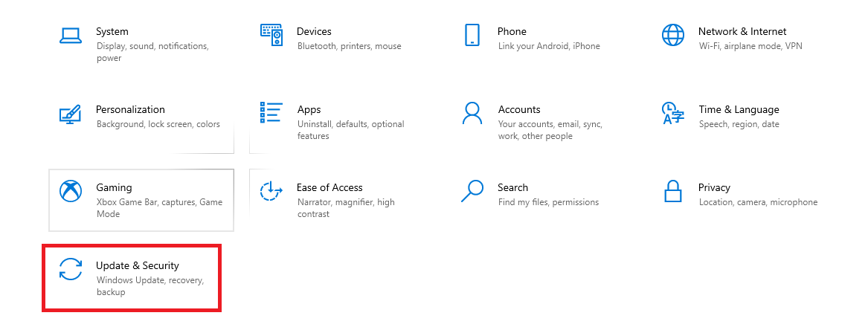Click the Time & Language icon
The width and height of the screenshot is (868, 330).
(672, 113)
